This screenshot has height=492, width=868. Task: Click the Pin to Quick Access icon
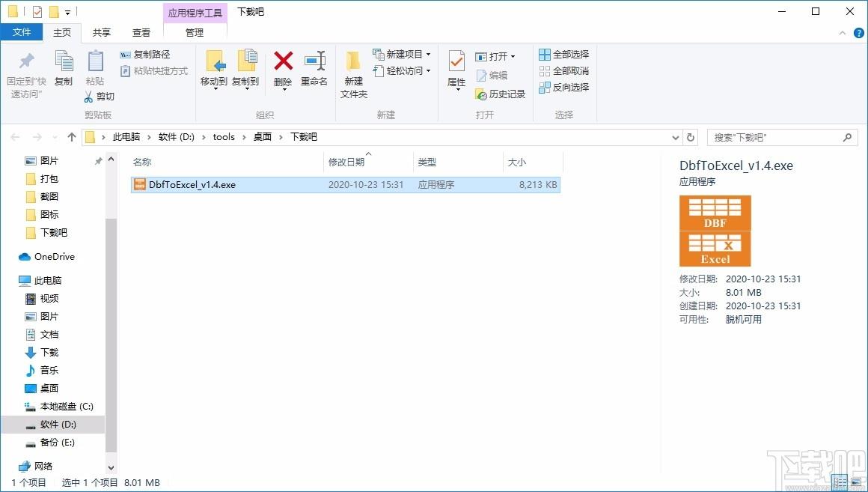pyautogui.click(x=26, y=61)
